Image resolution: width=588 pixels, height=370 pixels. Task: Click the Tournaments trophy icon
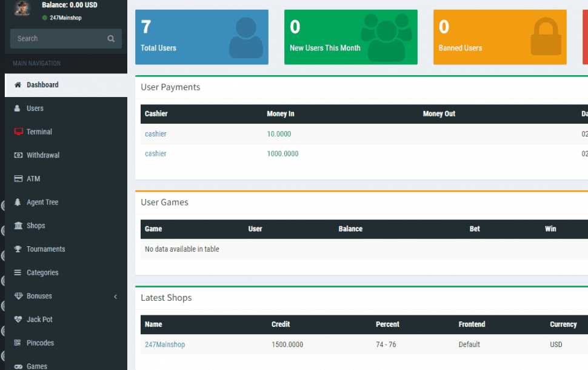click(18, 249)
